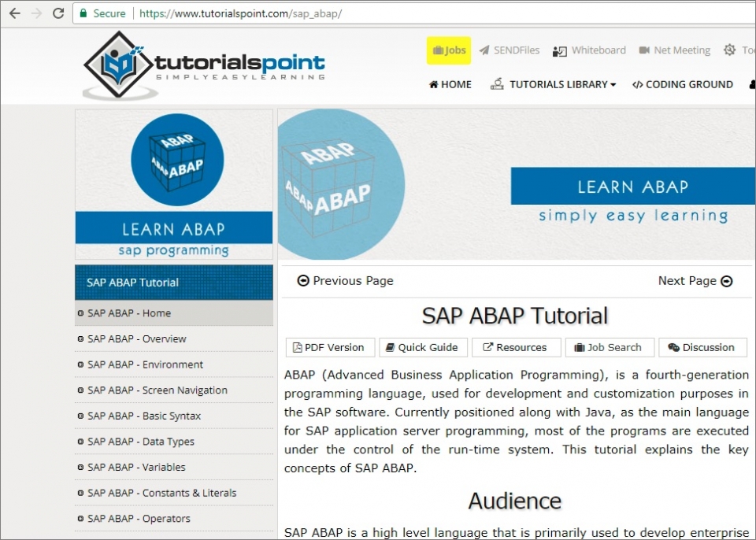Open SAP ABAP - Data Types chapter
756x540 pixels.
tap(174, 441)
